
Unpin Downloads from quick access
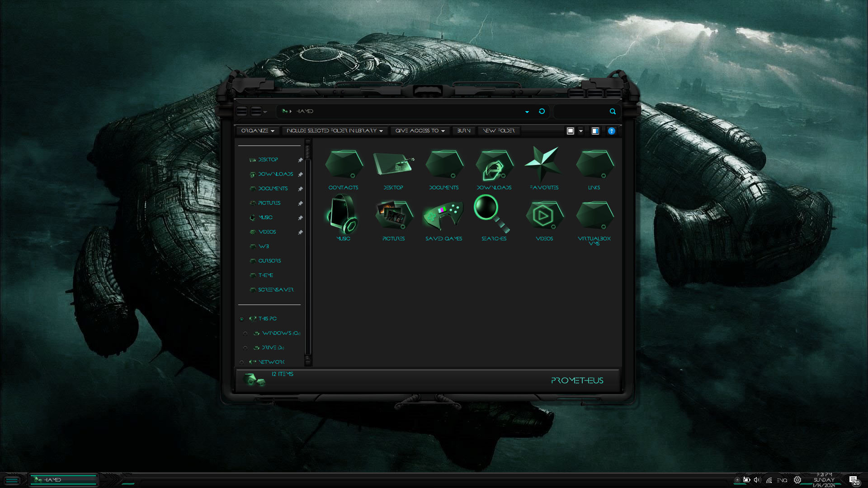(300, 174)
